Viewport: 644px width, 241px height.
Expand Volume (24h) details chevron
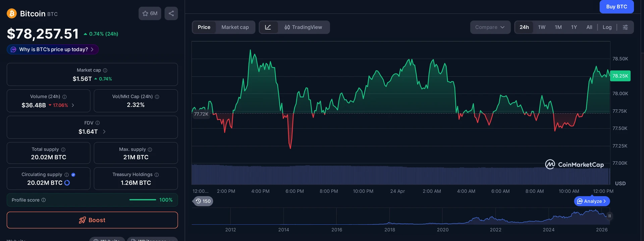(x=73, y=105)
